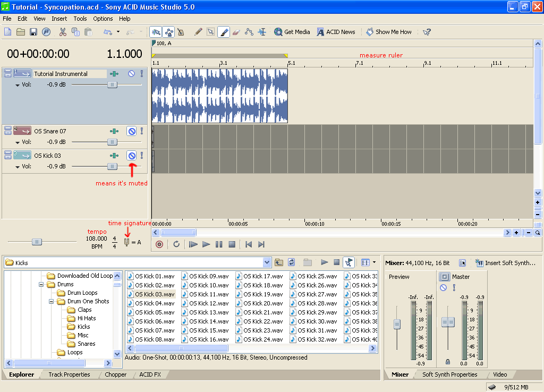Unmute the OS Kick 03 track
The image size is (544, 392).
coord(132,156)
